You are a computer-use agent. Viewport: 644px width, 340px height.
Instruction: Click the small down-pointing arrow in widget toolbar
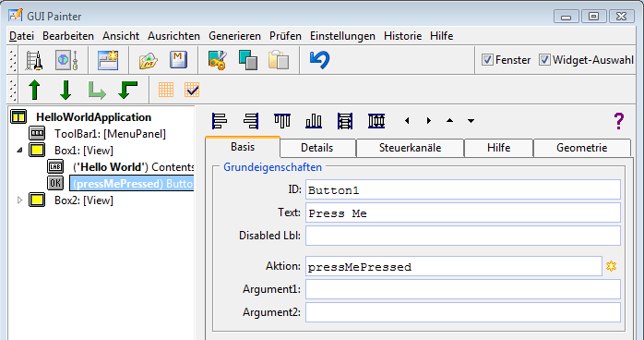(x=471, y=121)
